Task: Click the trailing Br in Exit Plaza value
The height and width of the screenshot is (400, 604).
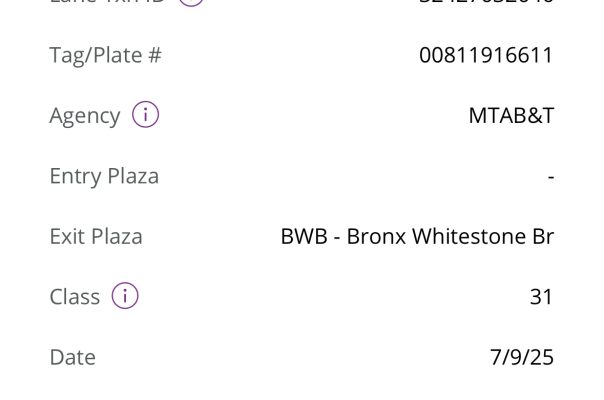Action: pos(542,237)
